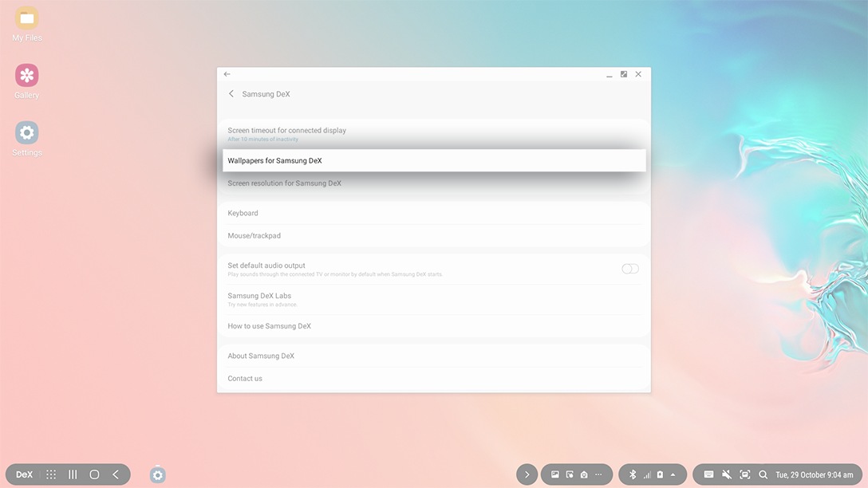Screen dimensions: 868x488
Task: Click the window's top-left back arrow
Action: click(x=227, y=74)
